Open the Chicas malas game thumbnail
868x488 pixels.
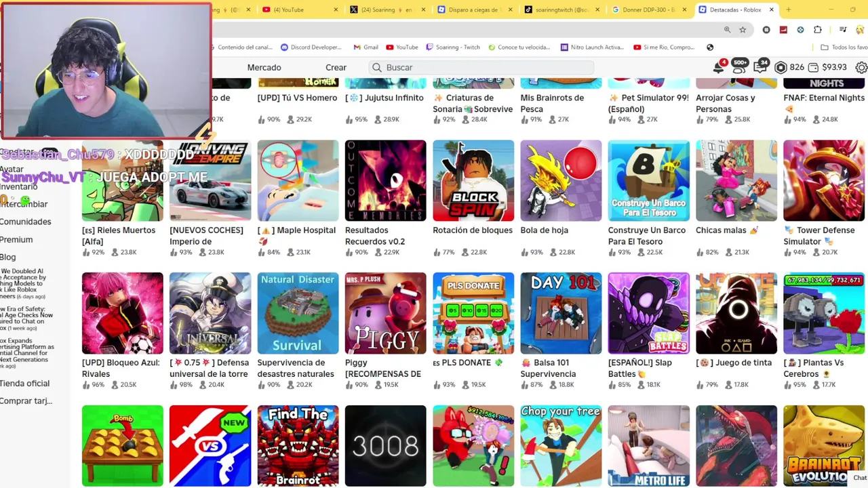click(x=736, y=180)
